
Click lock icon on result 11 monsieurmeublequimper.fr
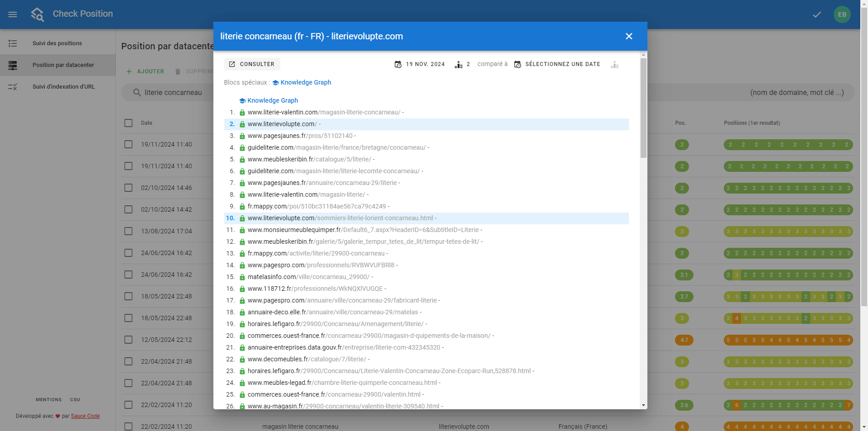[x=242, y=230]
